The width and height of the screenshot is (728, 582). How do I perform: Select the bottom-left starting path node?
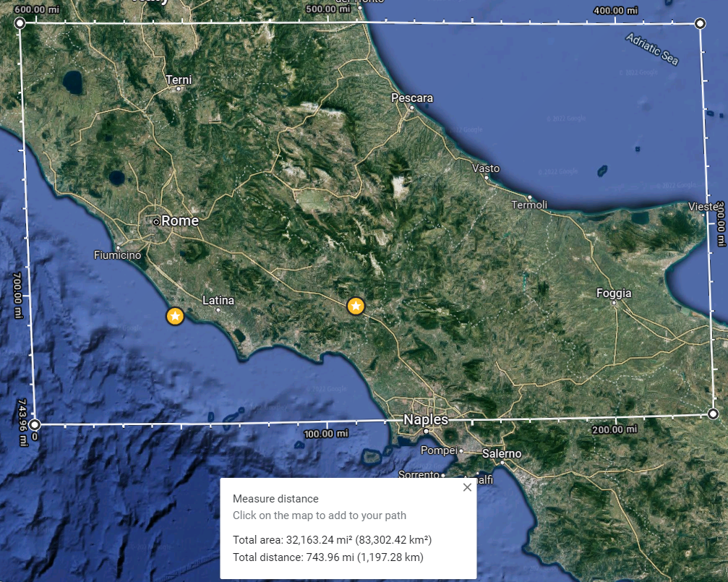pos(35,424)
